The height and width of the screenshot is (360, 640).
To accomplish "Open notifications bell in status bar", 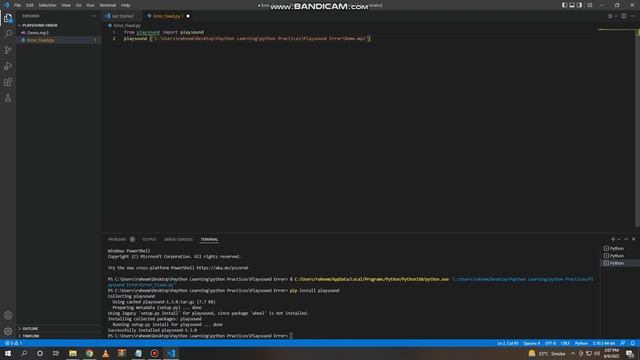I will coord(633,343).
